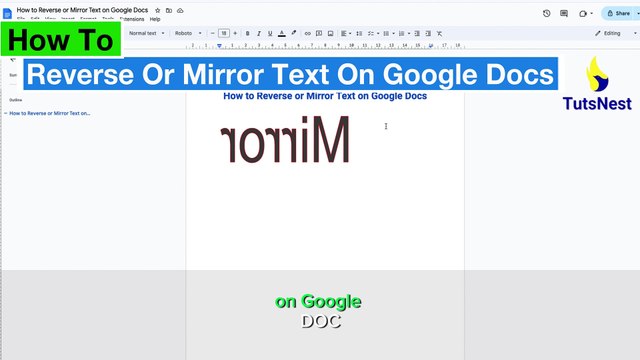Open version history clock icon

(547, 13)
